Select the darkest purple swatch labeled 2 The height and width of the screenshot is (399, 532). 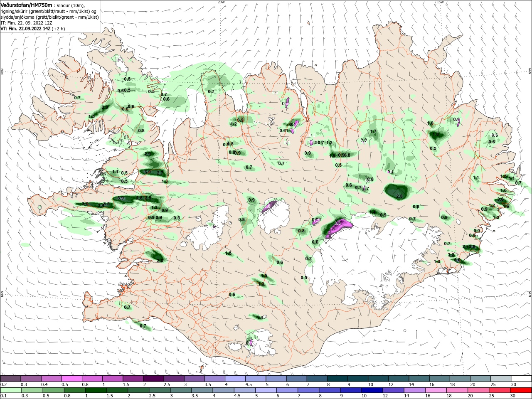point(153,379)
